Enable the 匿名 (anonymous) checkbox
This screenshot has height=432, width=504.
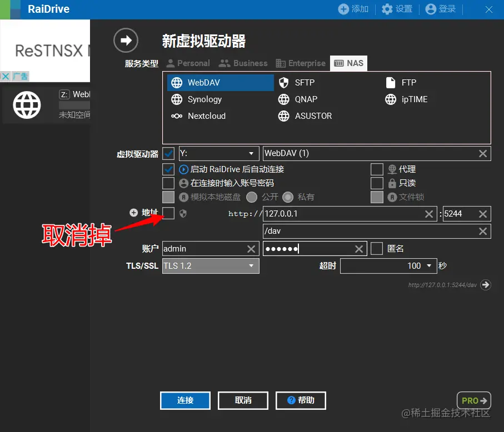tap(377, 248)
